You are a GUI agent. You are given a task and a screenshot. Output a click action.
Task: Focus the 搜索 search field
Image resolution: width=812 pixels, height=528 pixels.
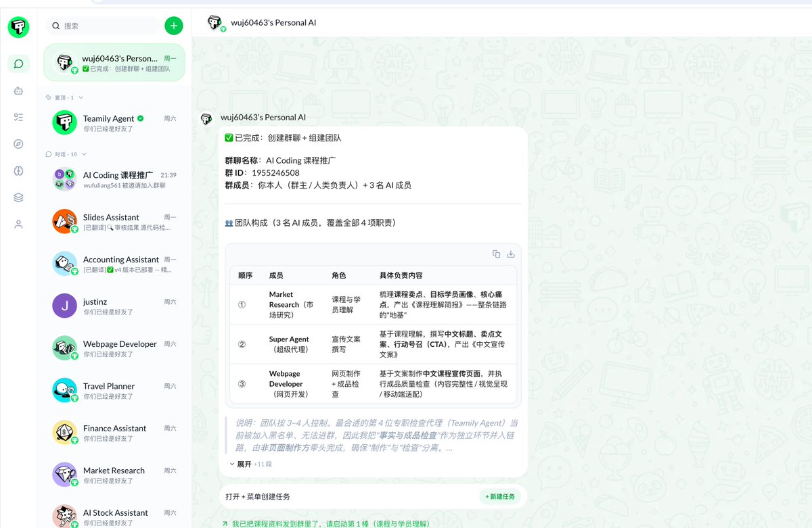[x=103, y=26]
